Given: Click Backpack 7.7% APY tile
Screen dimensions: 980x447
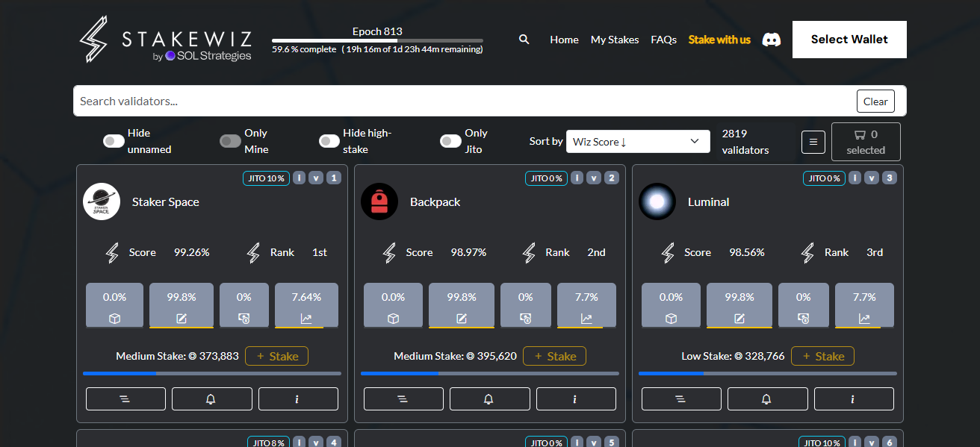Looking at the screenshot, I should pos(586,305).
